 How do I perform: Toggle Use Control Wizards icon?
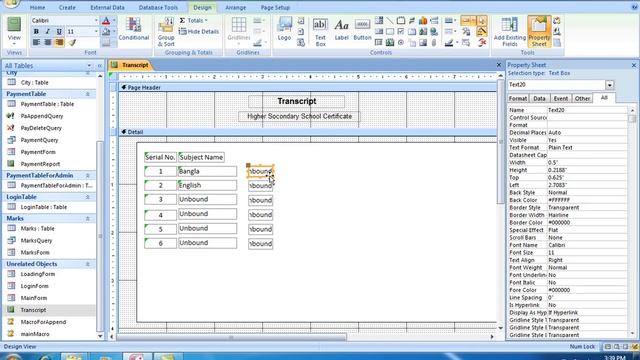[482, 31]
